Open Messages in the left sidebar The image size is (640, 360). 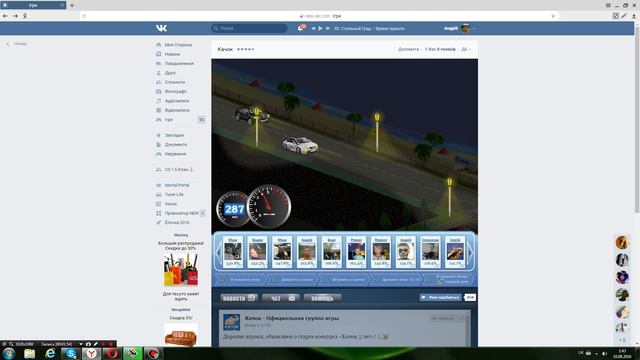coord(175,63)
